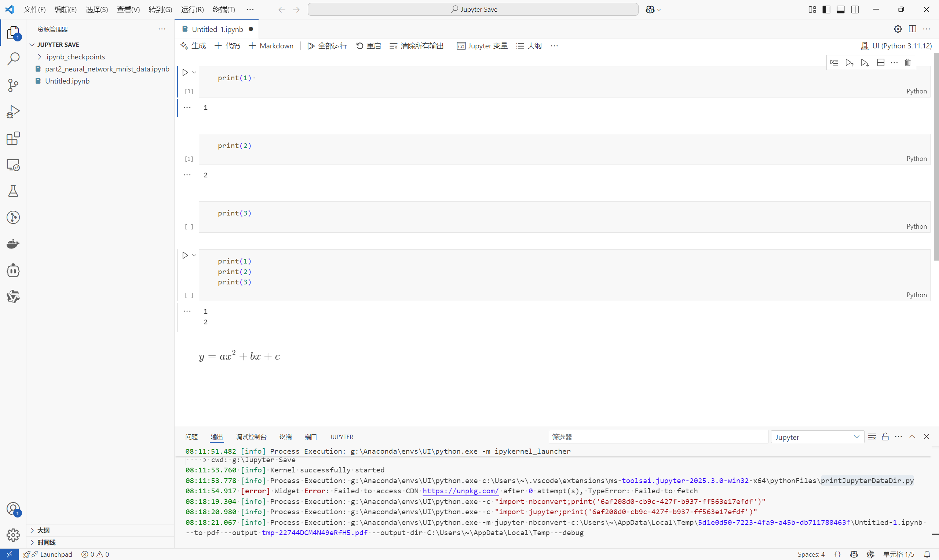Open more cell actions ellipsis
Image resolution: width=939 pixels, height=560 pixels.
pyautogui.click(x=894, y=63)
